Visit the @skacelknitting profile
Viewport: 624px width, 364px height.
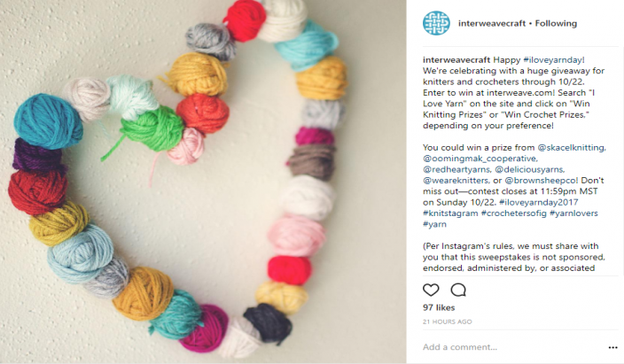tap(571, 148)
